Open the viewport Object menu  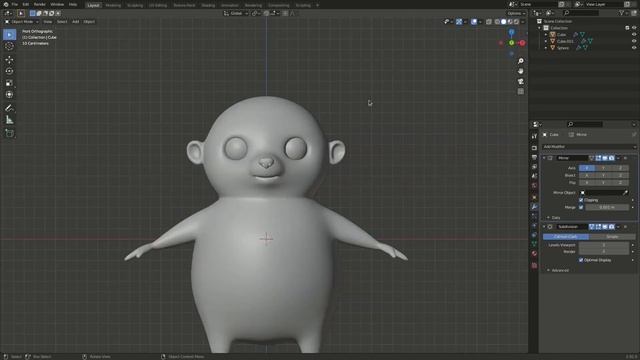tap(89, 22)
